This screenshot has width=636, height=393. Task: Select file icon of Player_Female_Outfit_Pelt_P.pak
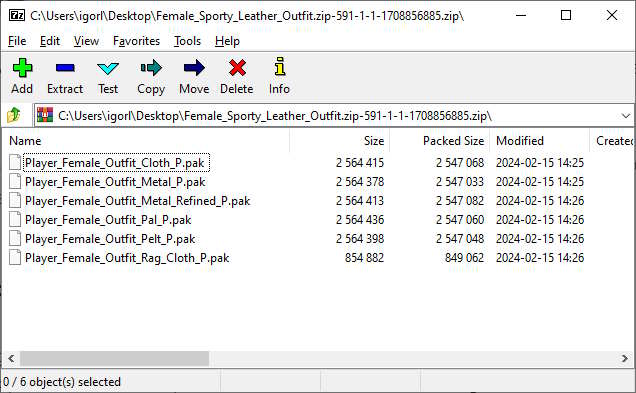(x=15, y=238)
